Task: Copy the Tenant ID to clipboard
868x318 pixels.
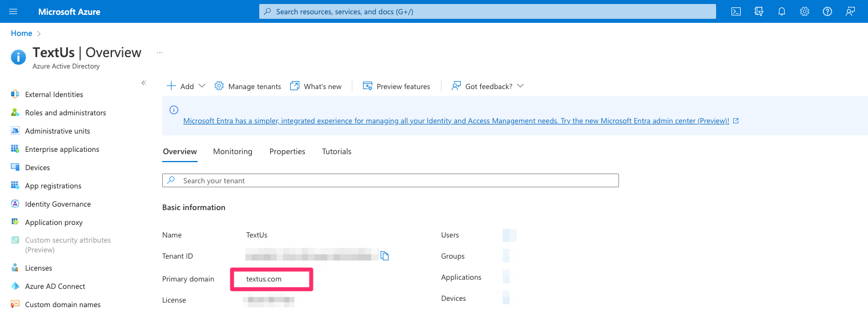Action: point(385,256)
